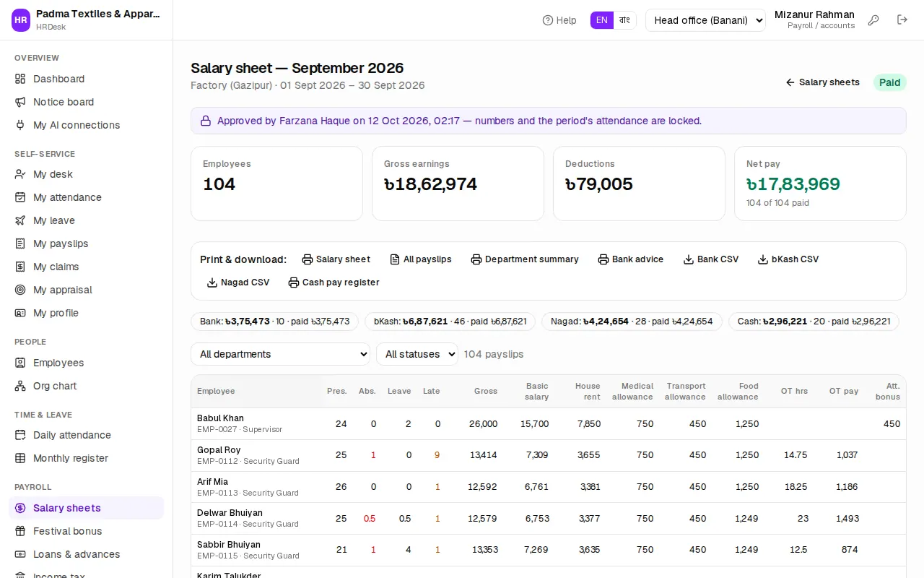Print the Cash pay register
This screenshot has height=578, width=924.
334,282
